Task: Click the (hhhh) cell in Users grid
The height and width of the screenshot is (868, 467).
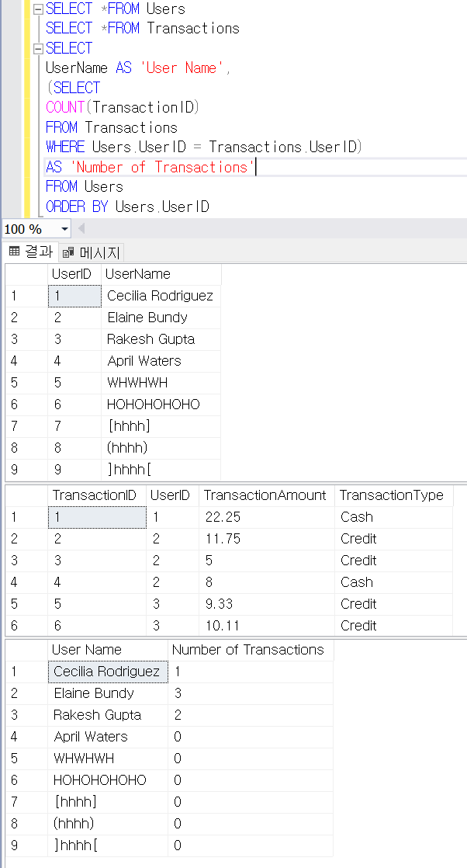Action: (161, 448)
